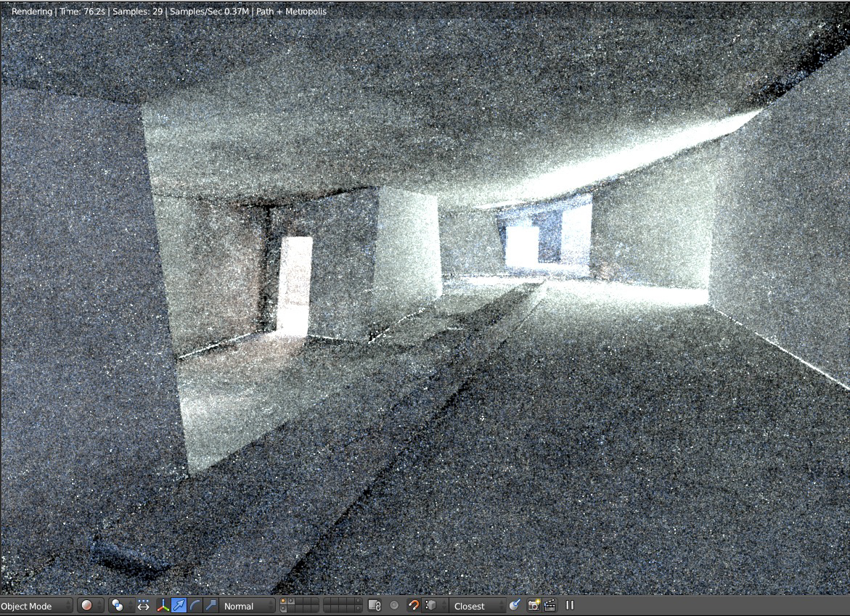
Task: Open the Normal transform orientation dropdown
Action: point(248,606)
